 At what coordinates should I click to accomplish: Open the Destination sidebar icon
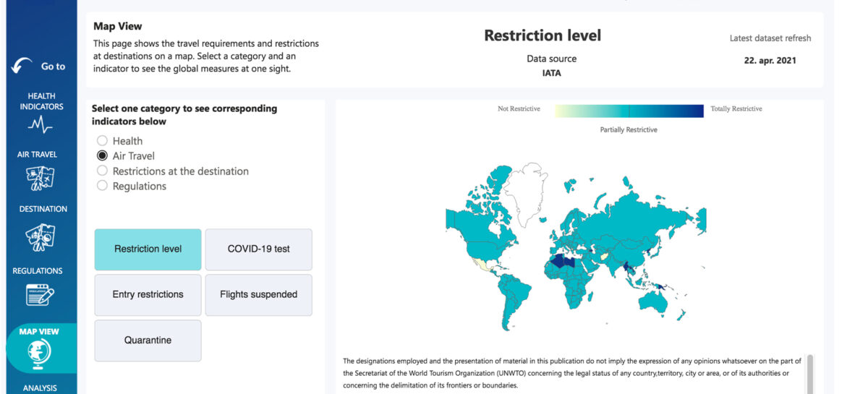click(40, 236)
